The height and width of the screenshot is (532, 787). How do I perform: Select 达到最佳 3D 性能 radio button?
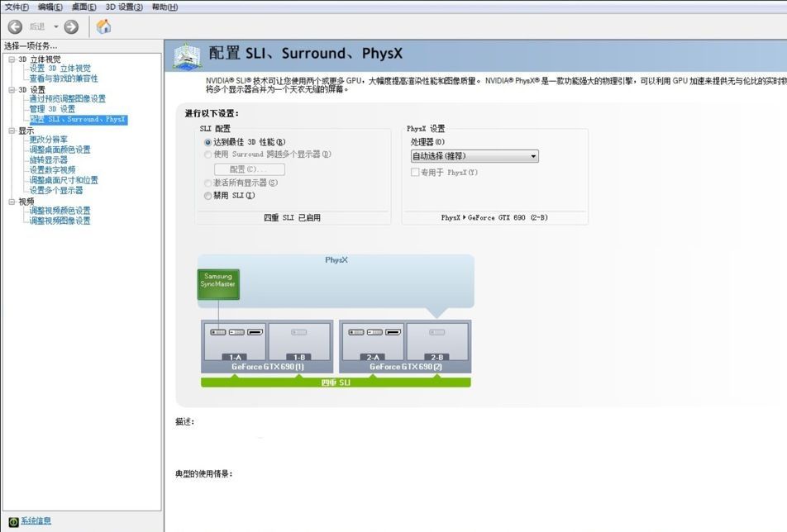pos(207,142)
